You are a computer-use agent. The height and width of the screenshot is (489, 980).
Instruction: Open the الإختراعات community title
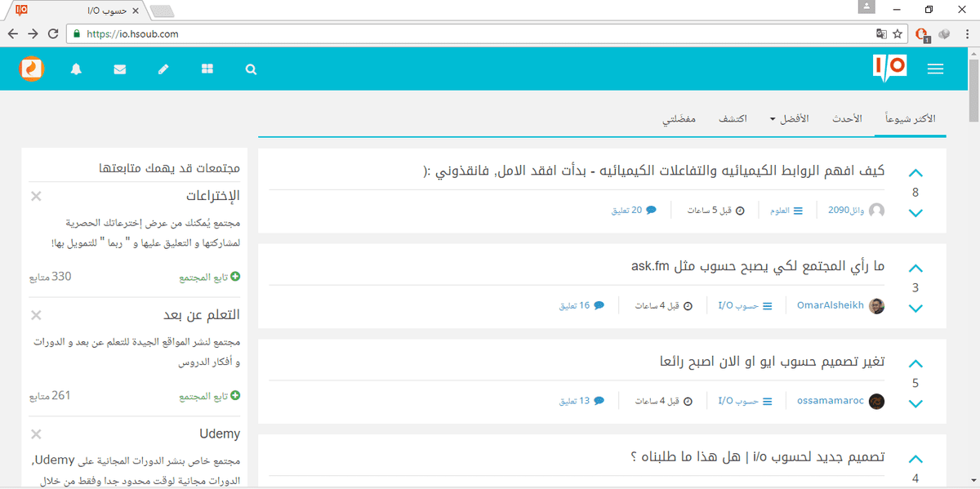(213, 196)
